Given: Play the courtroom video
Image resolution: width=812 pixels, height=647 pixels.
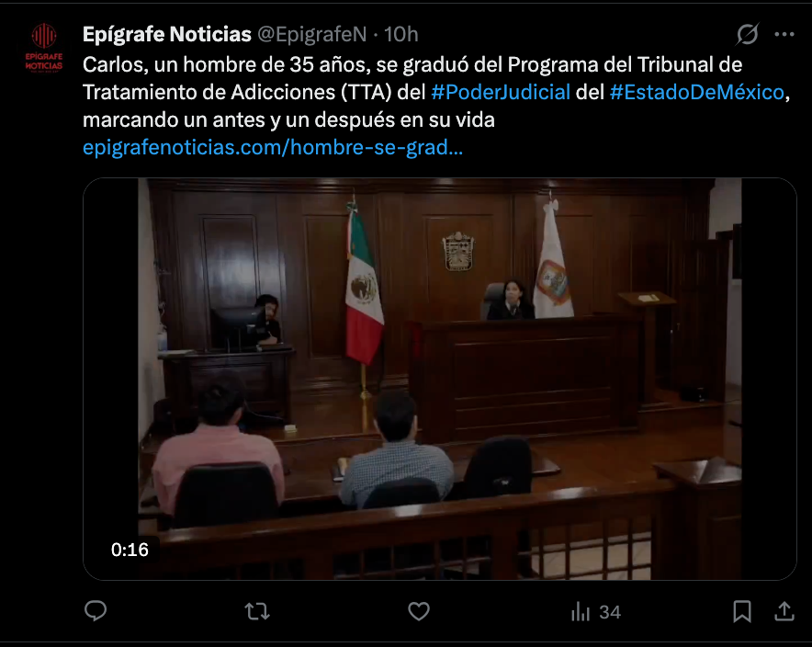Looking at the screenshot, I should pos(440,379).
